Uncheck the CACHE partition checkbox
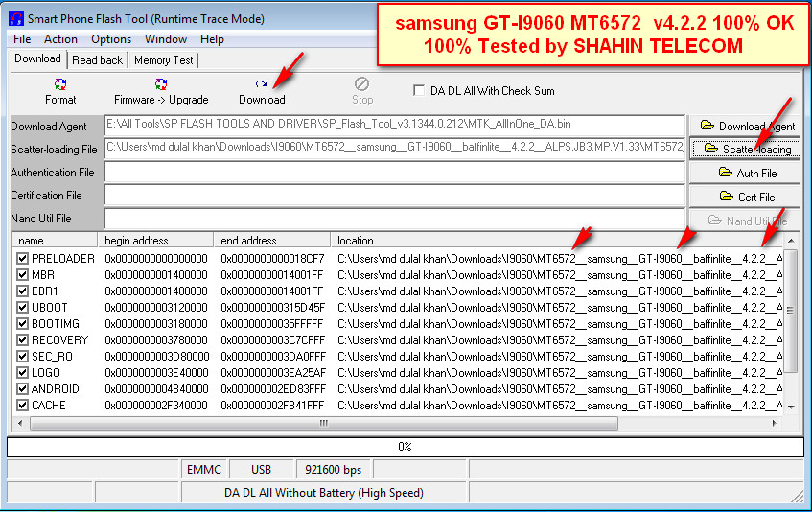The width and height of the screenshot is (812, 512). tap(22, 406)
